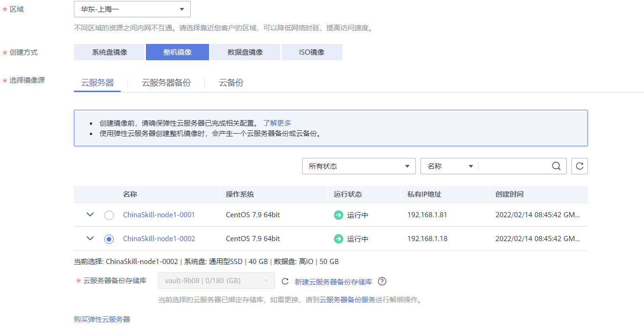Open ChinaSkill-node1-0002 server name link
644x335 pixels.
click(159, 239)
